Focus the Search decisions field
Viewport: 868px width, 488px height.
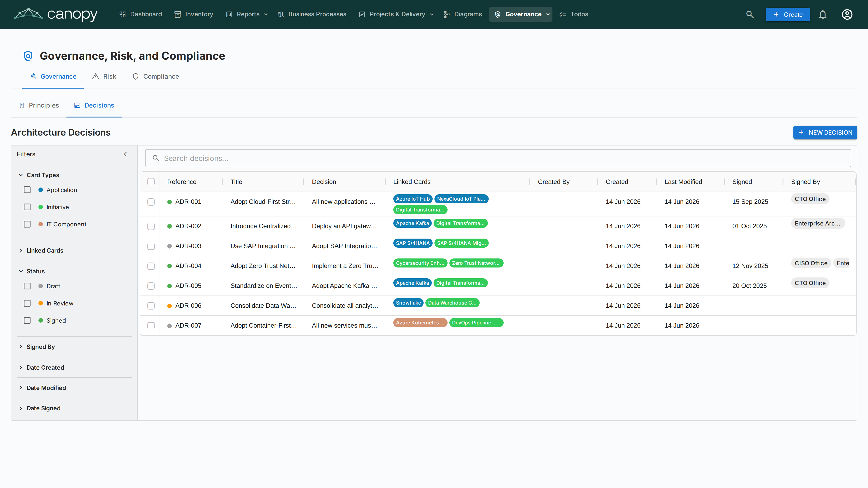(x=498, y=158)
